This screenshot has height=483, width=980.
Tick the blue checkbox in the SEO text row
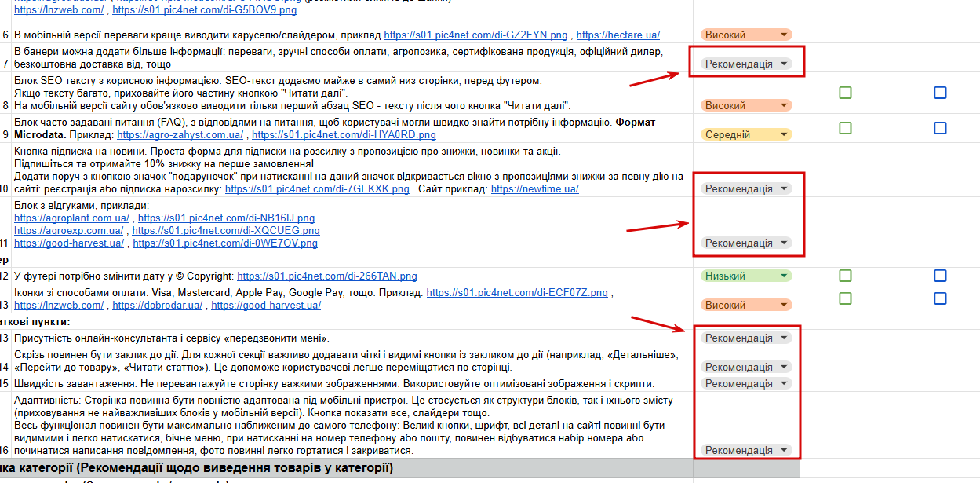[x=940, y=93]
